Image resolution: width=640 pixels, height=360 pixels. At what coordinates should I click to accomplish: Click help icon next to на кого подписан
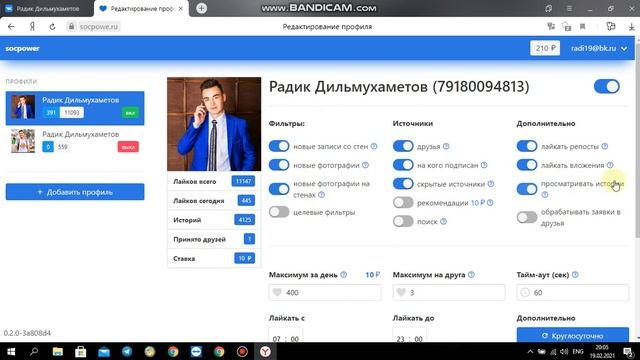484,165
